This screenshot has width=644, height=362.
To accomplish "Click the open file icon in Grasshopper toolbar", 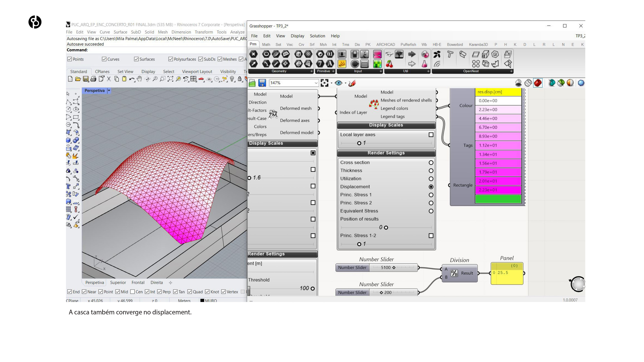I will pos(252,83).
